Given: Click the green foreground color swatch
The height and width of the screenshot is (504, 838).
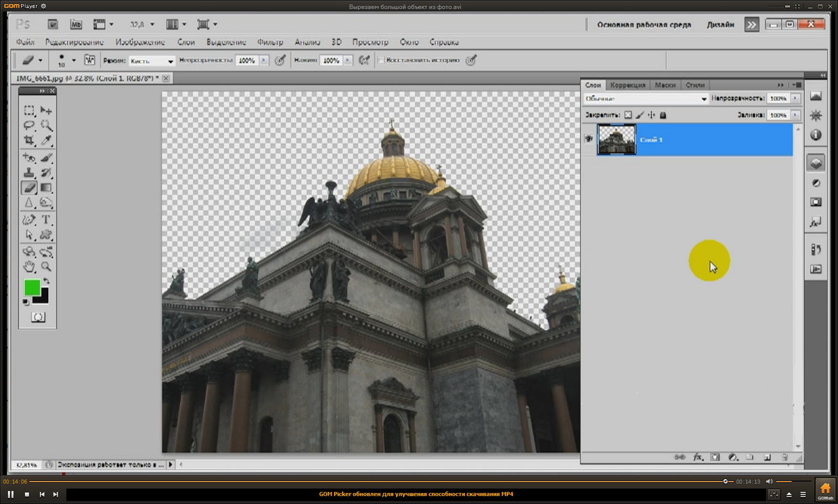Looking at the screenshot, I should tap(31, 287).
